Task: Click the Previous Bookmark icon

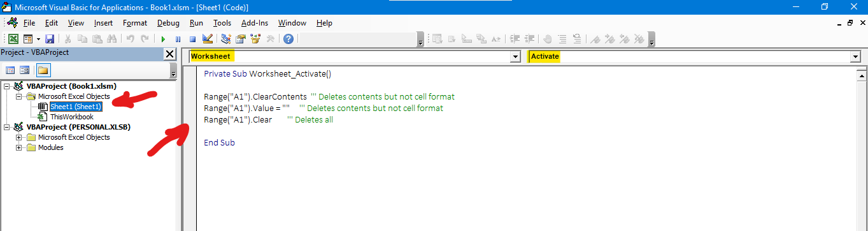Action: tap(625, 39)
